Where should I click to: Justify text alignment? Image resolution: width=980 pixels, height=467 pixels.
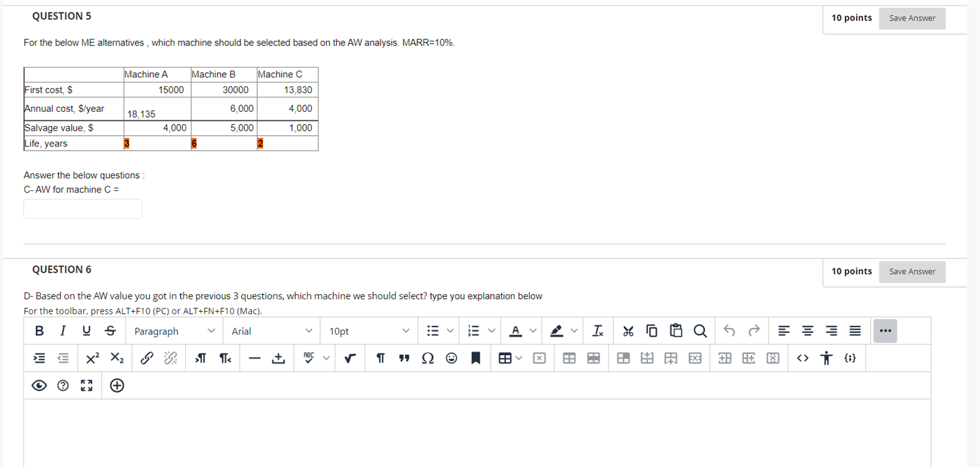tap(855, 331)
